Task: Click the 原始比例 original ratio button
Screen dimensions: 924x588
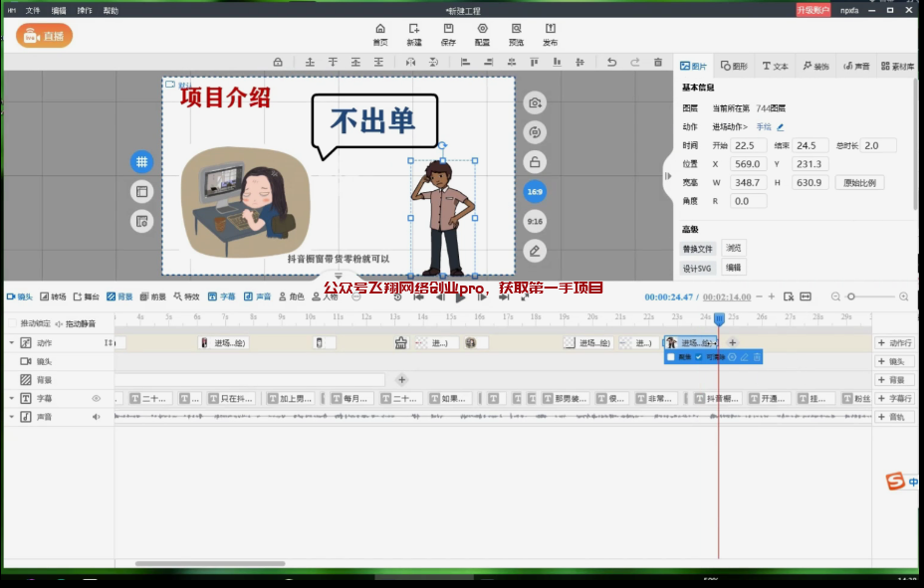Action: click(861, 183)
